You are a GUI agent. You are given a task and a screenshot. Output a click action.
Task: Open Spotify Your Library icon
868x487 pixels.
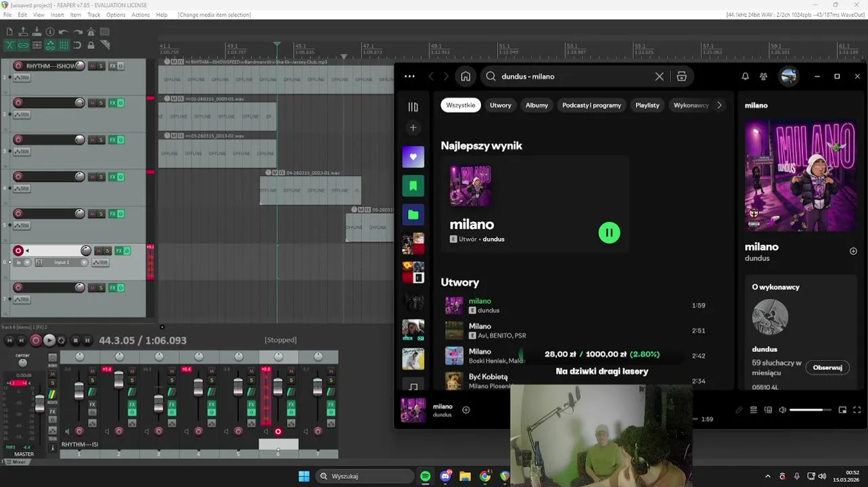coord(413,106)
